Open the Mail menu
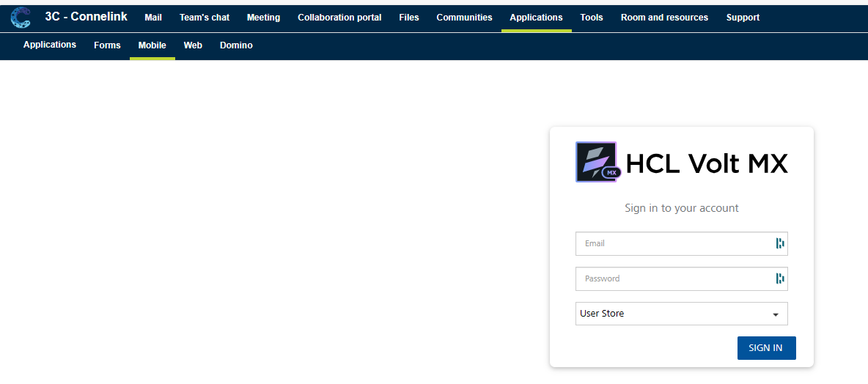 [153, 18]
